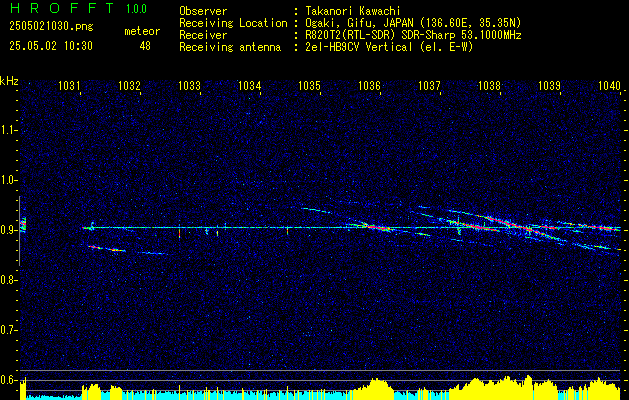This screenshot has height=400, width=629.
Task: Click the 1040 time axis label
Action: 610,85
